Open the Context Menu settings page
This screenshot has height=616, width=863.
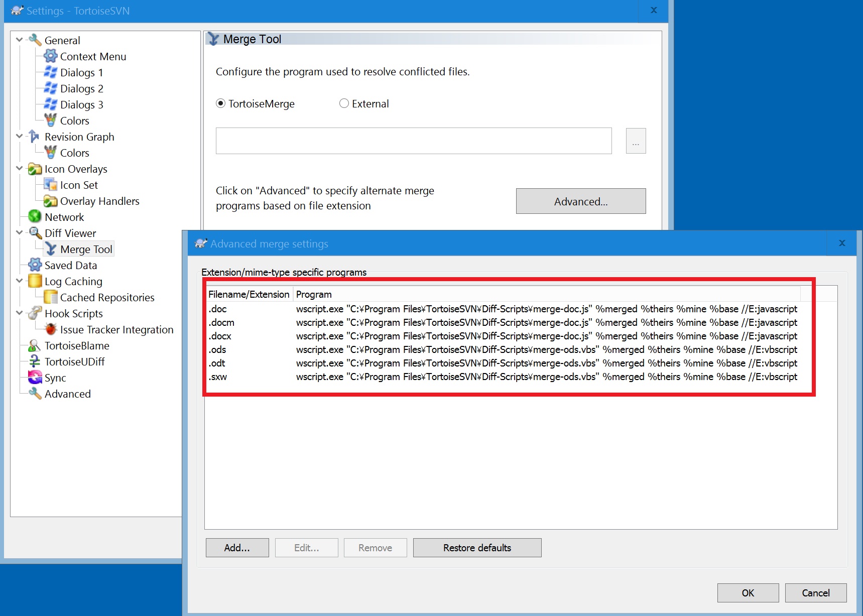click(x=93, y=56)
